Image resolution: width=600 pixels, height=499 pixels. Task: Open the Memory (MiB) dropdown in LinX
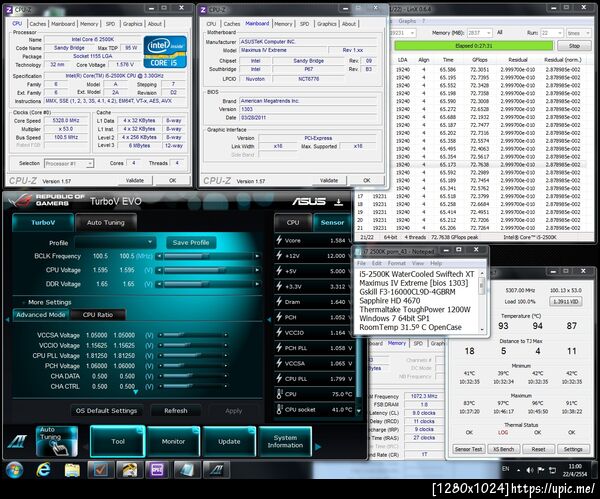(x=479, y=33)
